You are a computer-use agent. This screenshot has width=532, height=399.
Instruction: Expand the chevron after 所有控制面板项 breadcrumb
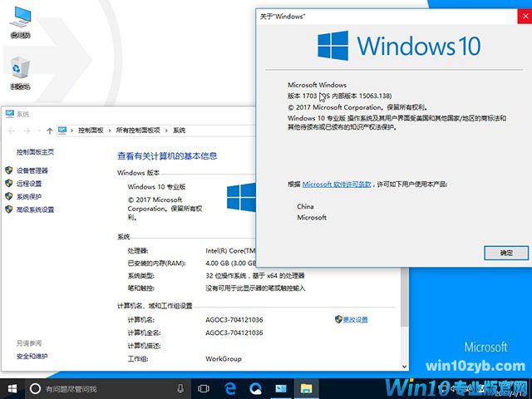tap(166, 131)
